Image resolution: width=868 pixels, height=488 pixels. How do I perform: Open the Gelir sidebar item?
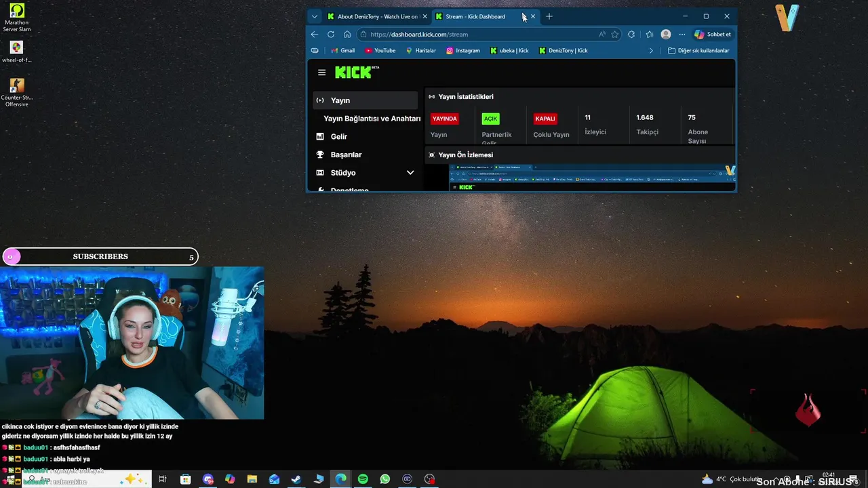point(366,136)
